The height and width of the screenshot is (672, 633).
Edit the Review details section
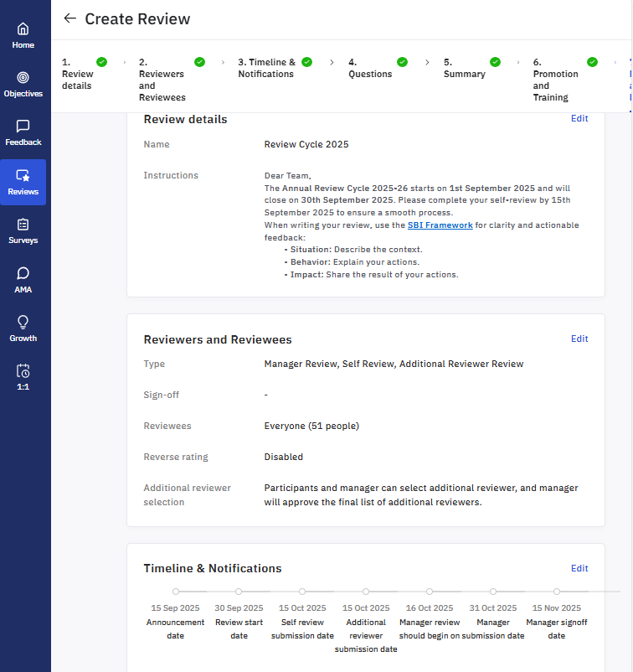click(x=579, y=119)
